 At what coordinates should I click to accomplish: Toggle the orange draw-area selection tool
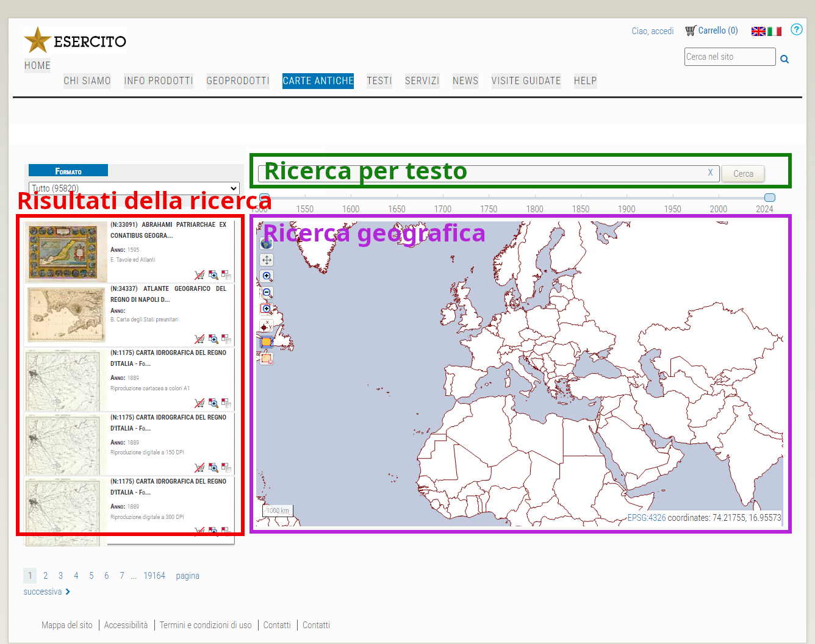pos(267,342)
